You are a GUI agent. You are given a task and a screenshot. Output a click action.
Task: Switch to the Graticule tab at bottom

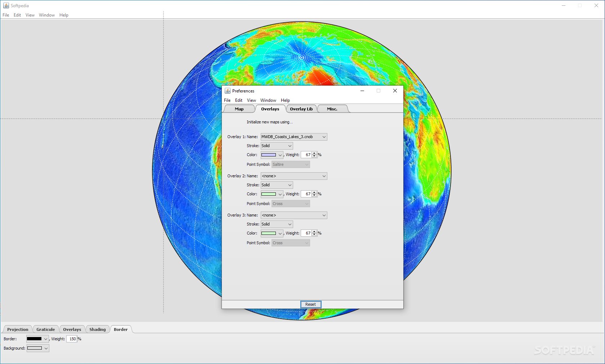[x=46, y=329]
